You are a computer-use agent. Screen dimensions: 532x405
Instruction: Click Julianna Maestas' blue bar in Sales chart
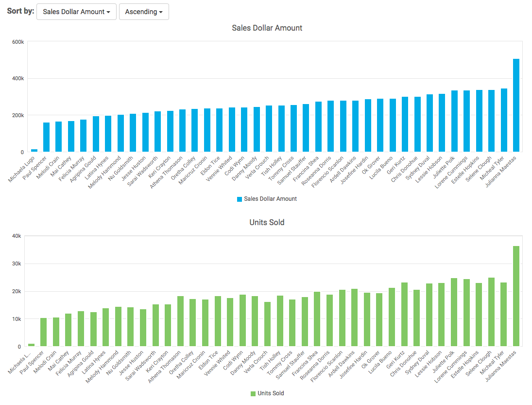(516, 106)
